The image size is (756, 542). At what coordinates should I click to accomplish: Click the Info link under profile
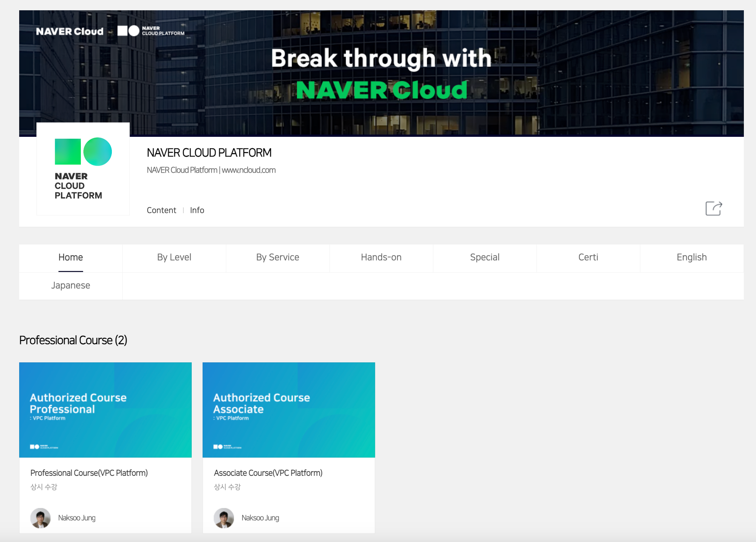coord(197,210)
